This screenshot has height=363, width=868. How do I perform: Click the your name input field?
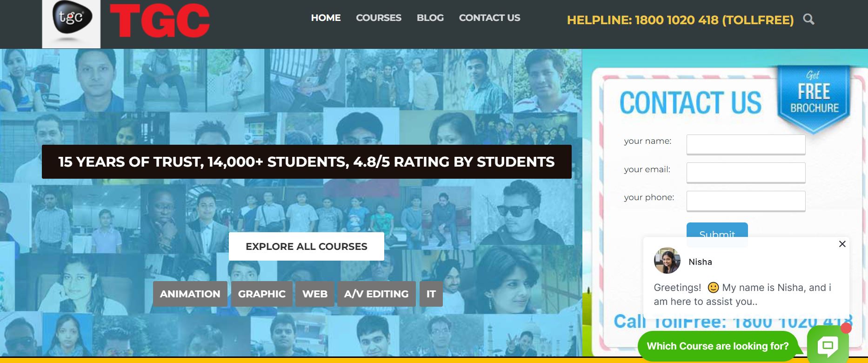[746, 144]
